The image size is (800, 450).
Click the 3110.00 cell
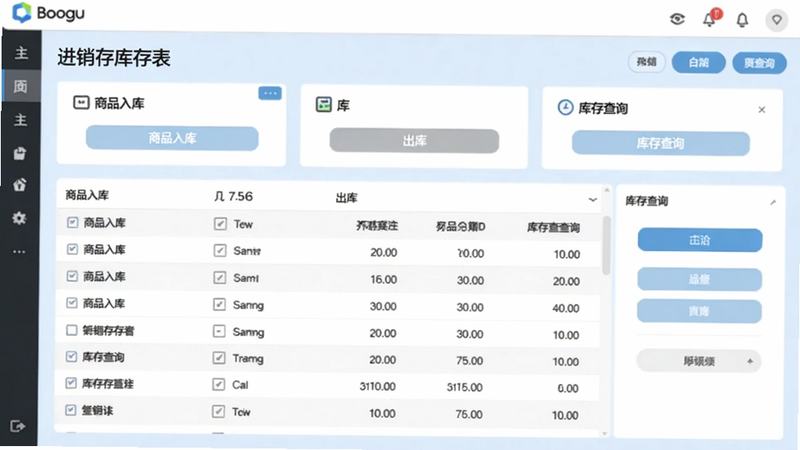click(x=377, y=387)
